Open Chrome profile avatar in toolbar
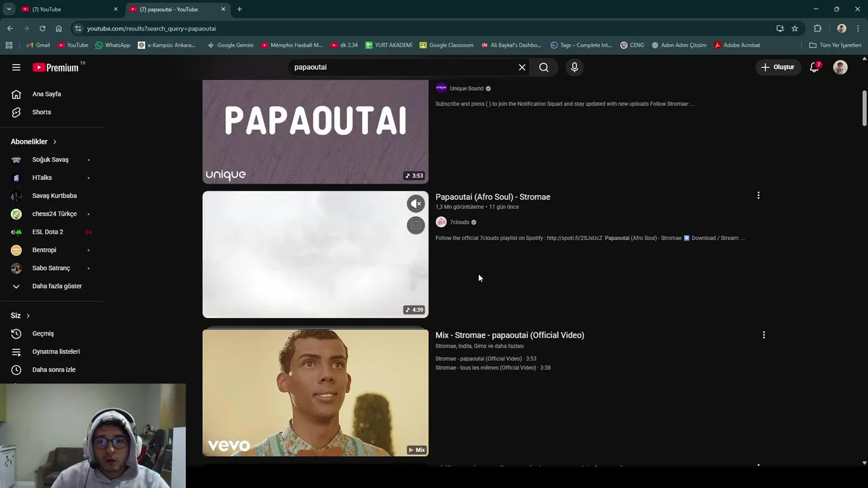Screen dimensions: 868x488 tap(842, 28)
